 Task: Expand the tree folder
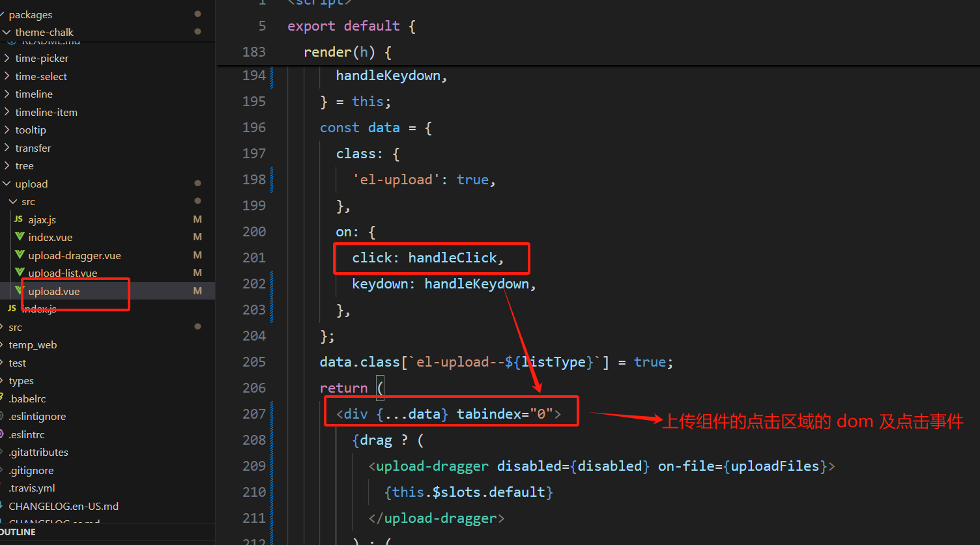(24, 166)
